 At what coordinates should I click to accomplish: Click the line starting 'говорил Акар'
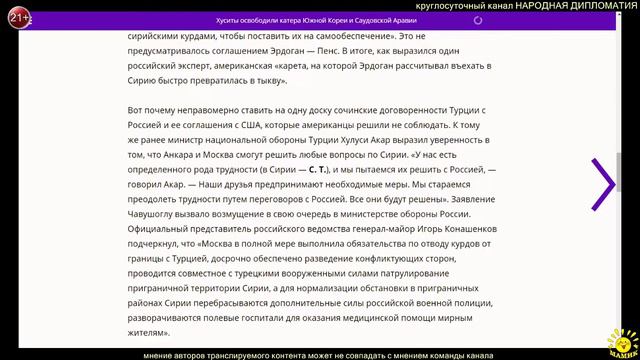[x=299, y=184]
